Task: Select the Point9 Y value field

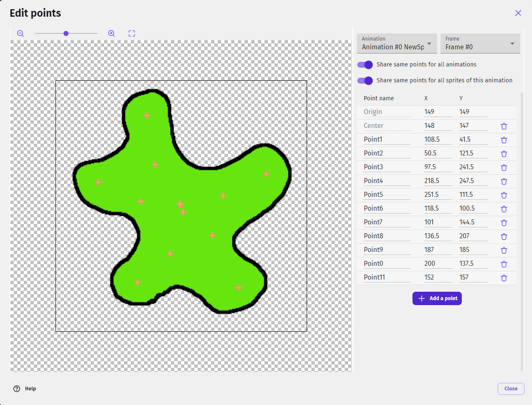Action: click(473, 250)
